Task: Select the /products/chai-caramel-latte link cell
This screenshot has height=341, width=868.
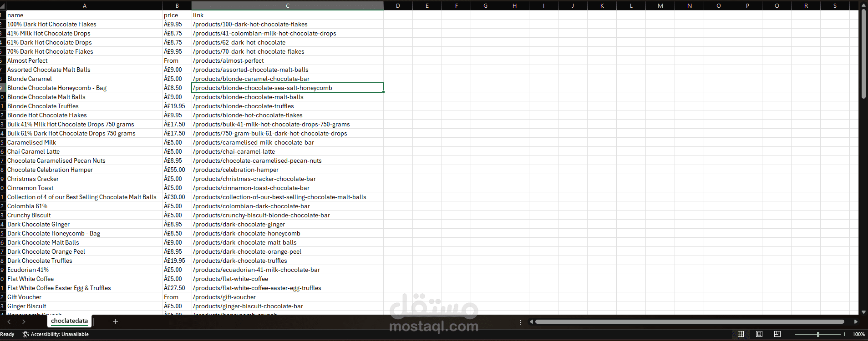Action: [288, 151]
